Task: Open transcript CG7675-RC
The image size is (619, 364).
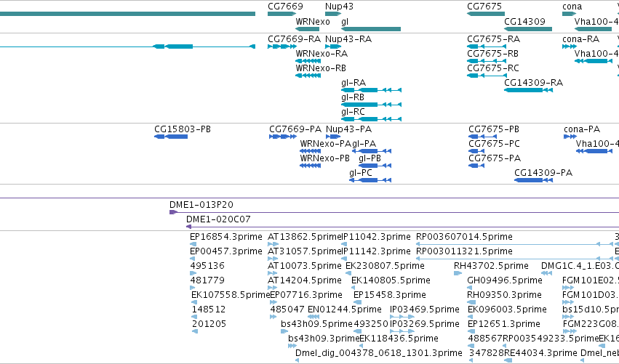Action: pos(493,68)
